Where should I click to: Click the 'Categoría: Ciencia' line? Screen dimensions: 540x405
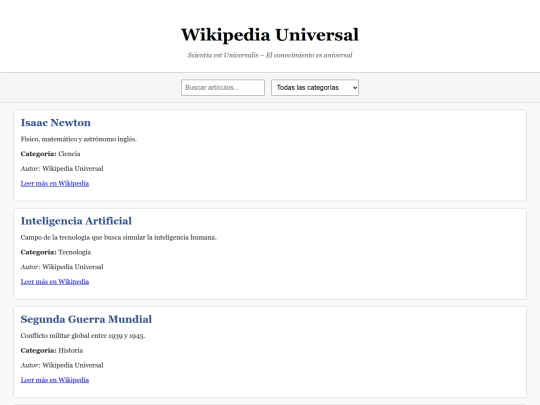50,154
